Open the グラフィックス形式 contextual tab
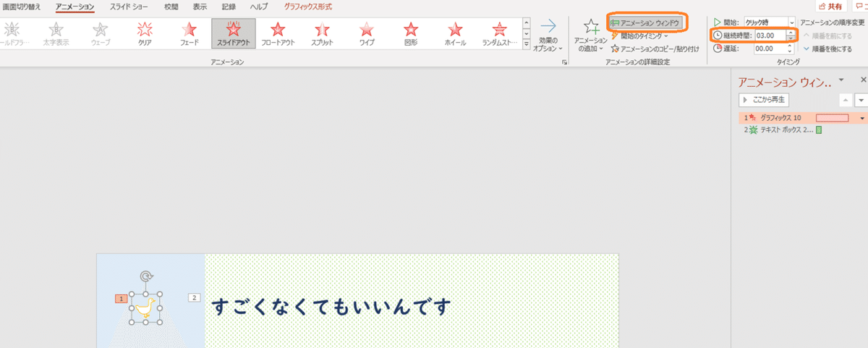This screenshot has width=868, height=348. pos(309,7)
